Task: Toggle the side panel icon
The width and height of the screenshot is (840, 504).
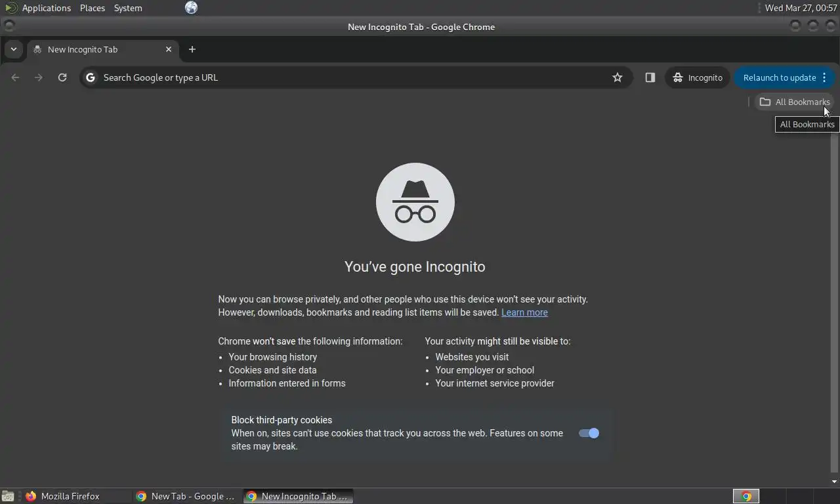Action: click(x=650, y=77)
